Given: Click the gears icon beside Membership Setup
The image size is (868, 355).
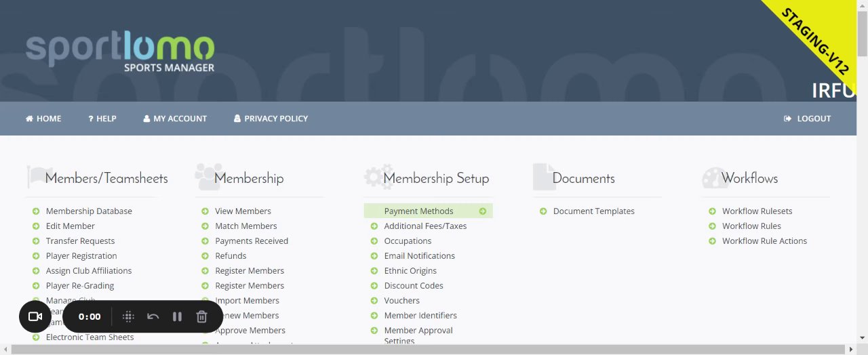Looking at the screenshot, I should click(x=378, y=177).
